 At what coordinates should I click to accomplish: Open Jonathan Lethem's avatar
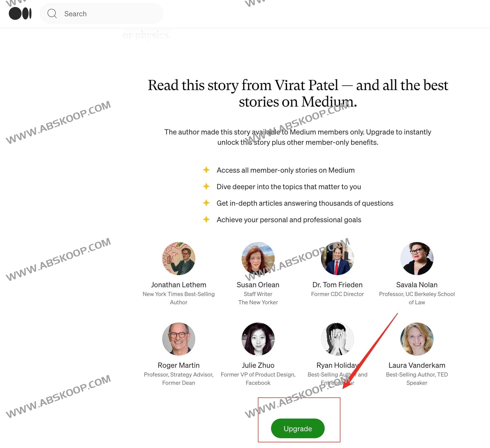click(178, 258)
